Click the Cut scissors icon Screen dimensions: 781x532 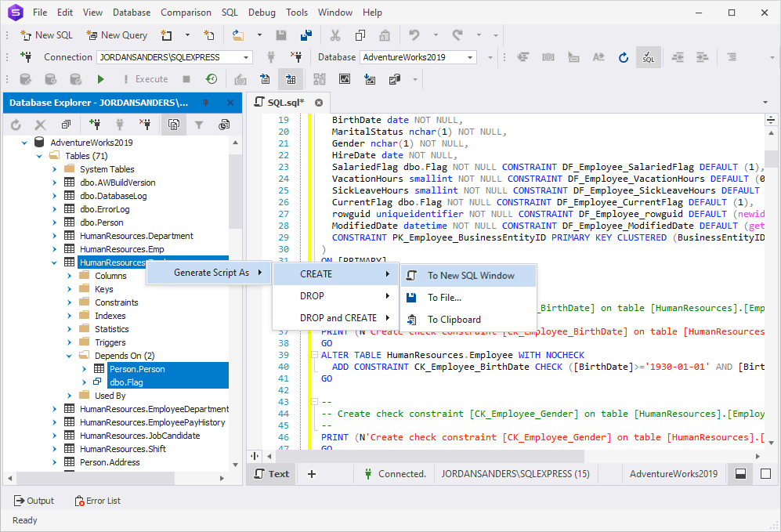click(x=335, y=35)
